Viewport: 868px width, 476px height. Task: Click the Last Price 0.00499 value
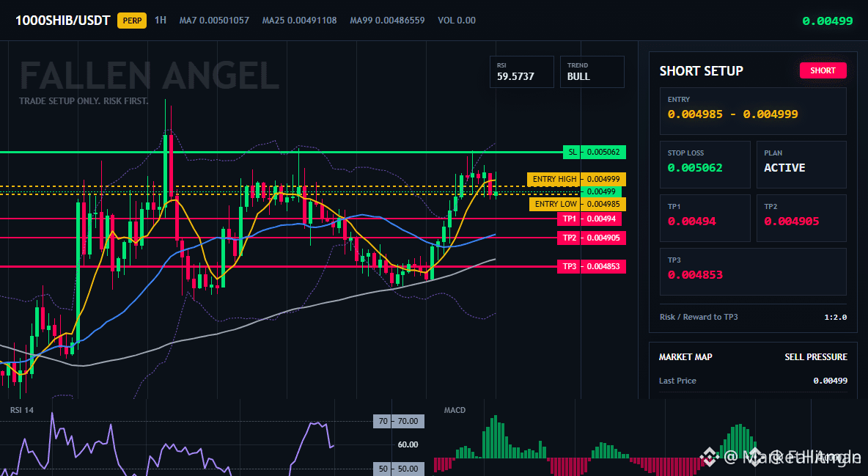[x=831, y=381]
